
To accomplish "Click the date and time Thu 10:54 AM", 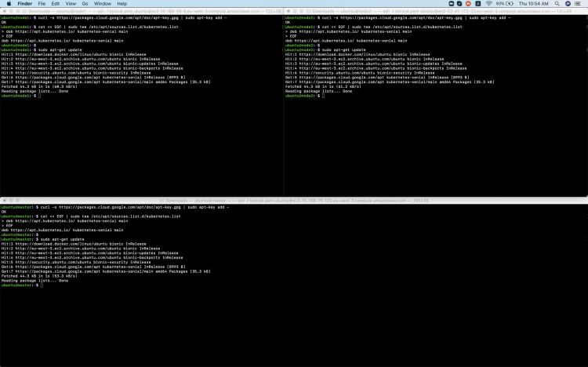I will (x=533, y=3).
